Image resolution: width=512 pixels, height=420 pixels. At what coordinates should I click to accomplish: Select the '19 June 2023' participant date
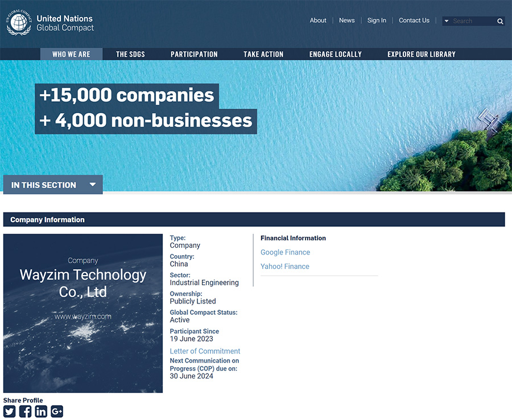coord(191,339)
